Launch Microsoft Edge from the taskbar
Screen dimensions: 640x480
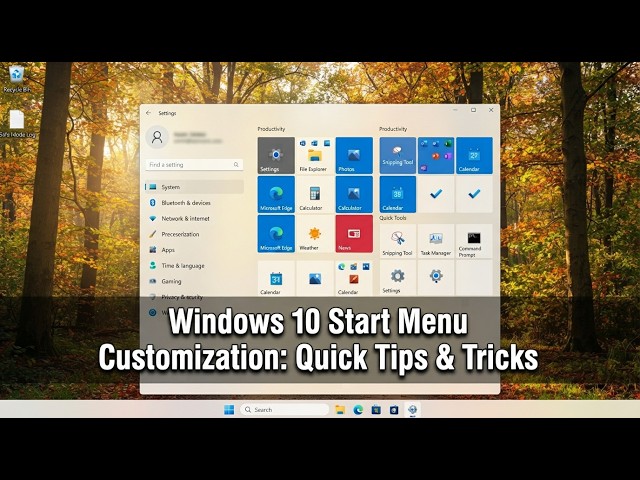click(x=358, y=409)
